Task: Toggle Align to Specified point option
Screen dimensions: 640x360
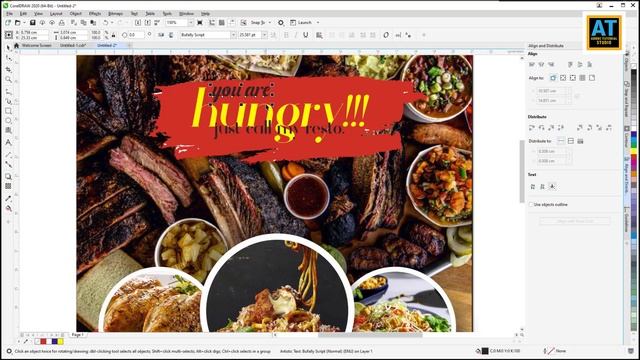Action: [592, 78]
